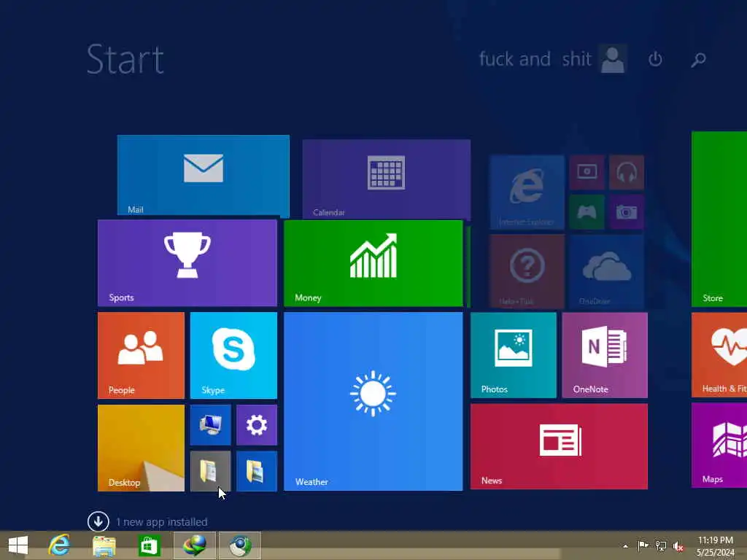Click the This PC small tile
Viewport: 747px width, 560px height.
pos(211,425)
